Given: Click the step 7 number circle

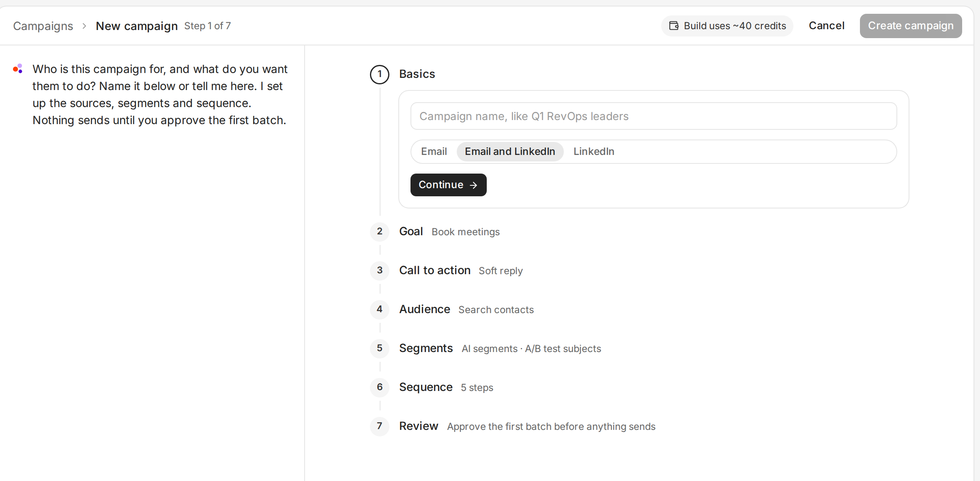Looking at the screenshot, I should point(380,426).
